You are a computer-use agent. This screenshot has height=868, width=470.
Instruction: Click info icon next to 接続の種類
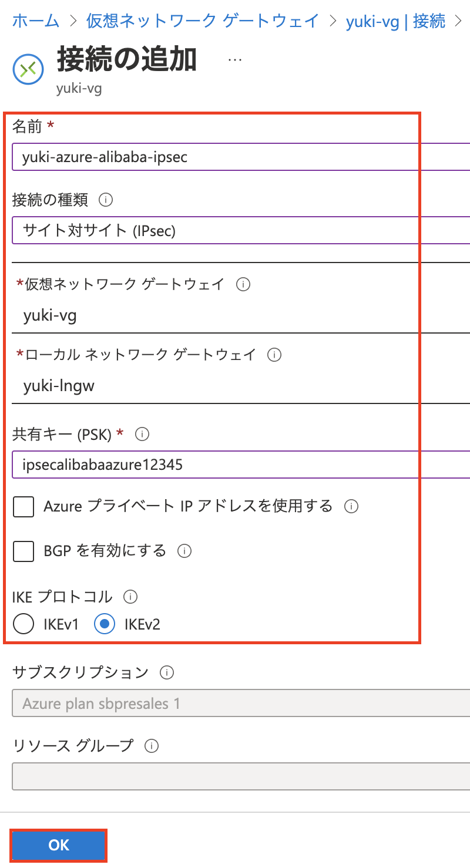pos(106,200)
